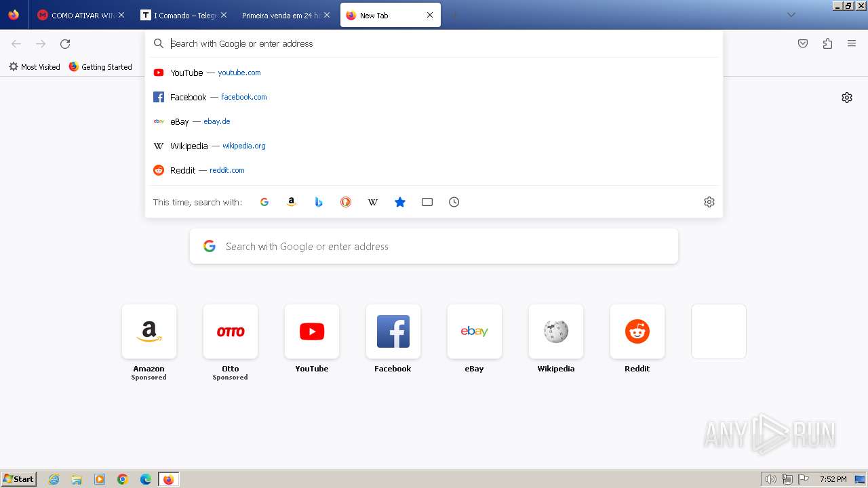This screenshot has width=868, height=488.
Task: Open Getting Started bookmark
Action: [x=100, y=66]
